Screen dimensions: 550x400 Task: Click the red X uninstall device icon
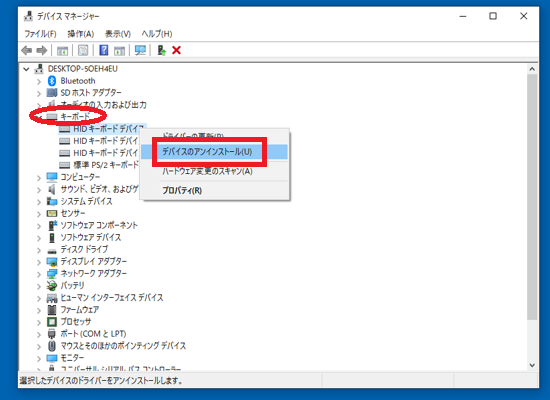tap(176, 50)
